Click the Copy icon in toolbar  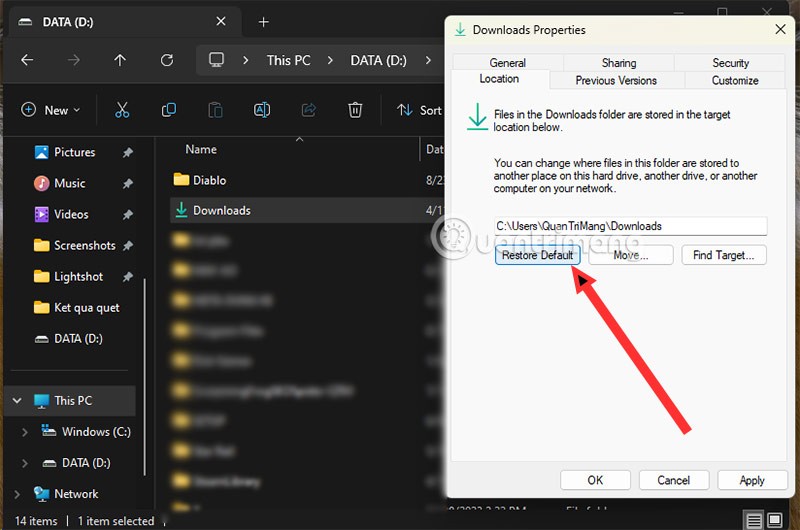(x=169, y=110)
